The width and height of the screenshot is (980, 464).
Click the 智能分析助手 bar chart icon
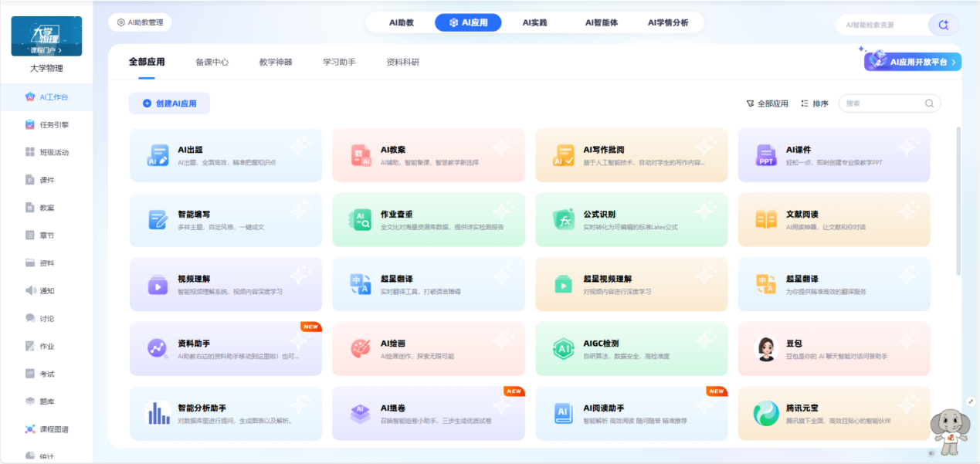tap(158, 414)
